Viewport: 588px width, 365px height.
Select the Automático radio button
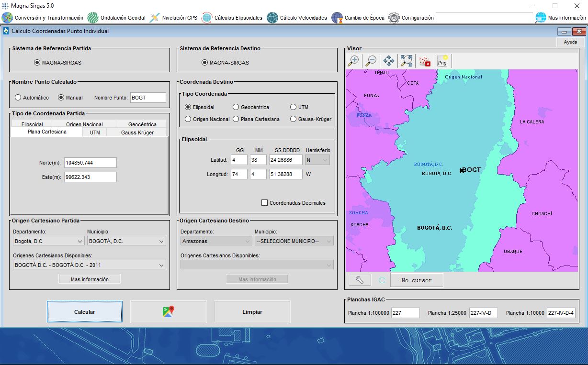click(x=18, y=98)
